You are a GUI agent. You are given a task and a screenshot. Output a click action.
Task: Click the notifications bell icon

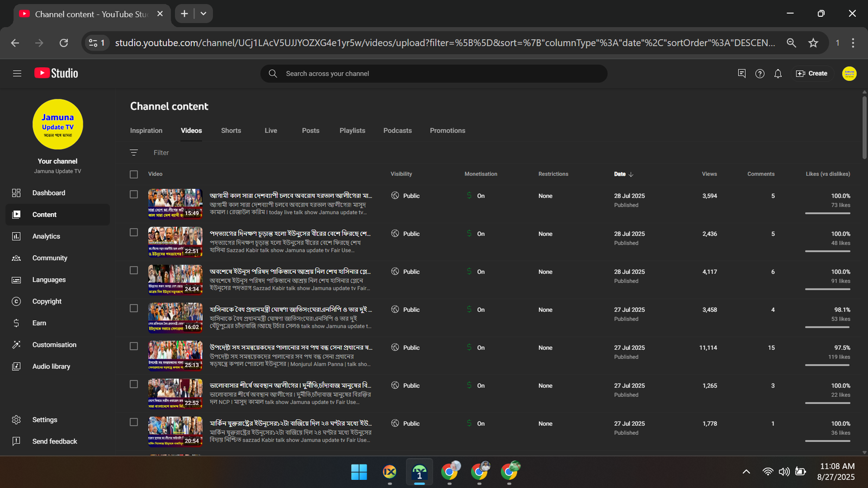[x=778, y=74]
